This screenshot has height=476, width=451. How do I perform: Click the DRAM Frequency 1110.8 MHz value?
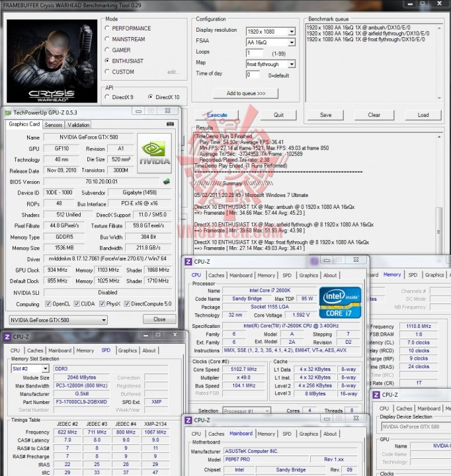[x=419, y=326]
